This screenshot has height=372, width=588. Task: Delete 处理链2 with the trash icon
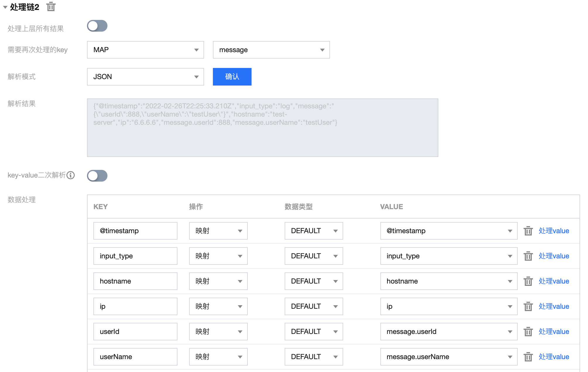[51, 6]
